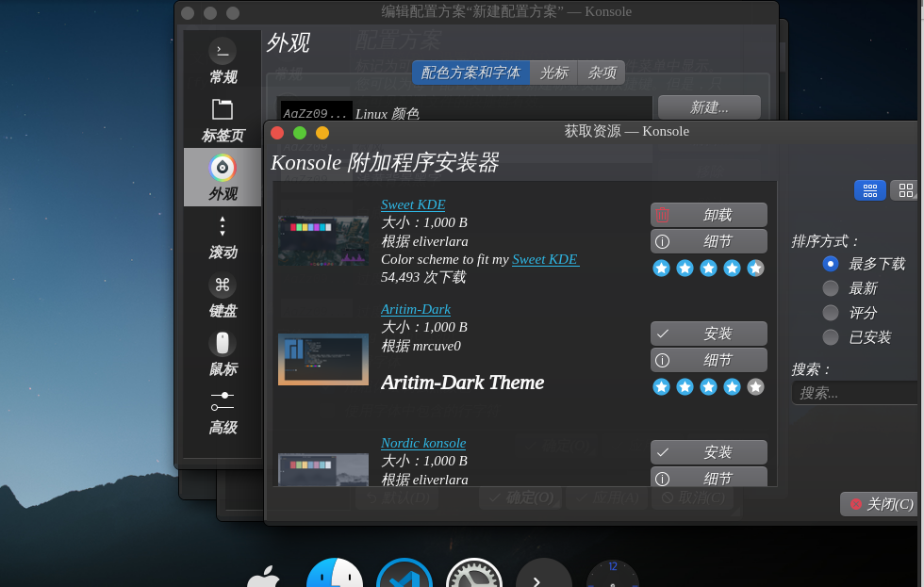Screen dimensions: 924x587
Task: Open the Nordic konsole preview thumbnail
Action: point(323,469)
